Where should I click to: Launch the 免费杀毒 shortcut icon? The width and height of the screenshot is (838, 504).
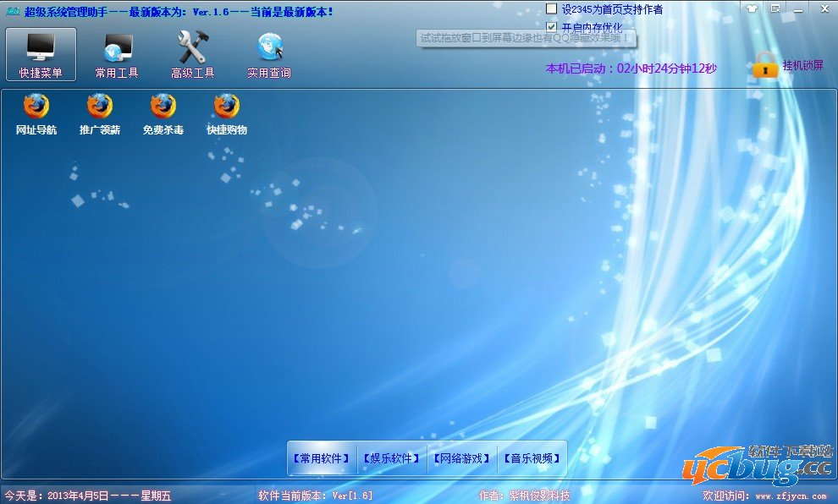point(163,107)
